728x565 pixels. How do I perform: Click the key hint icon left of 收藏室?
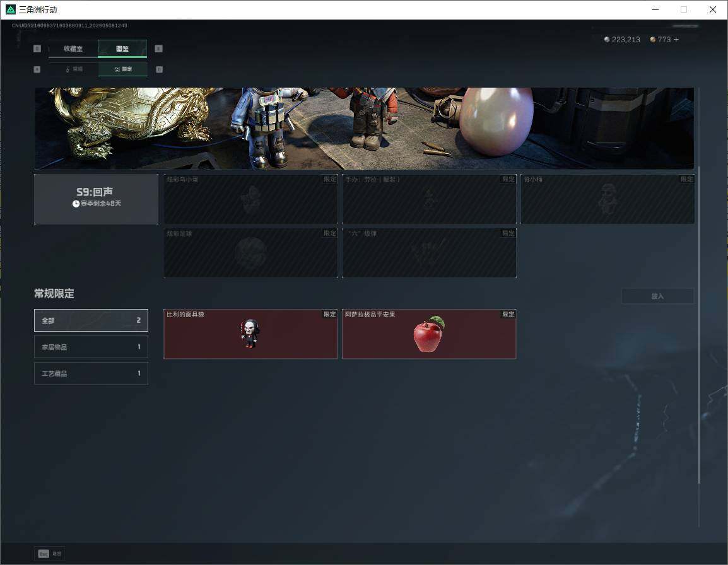coord(37,49)
